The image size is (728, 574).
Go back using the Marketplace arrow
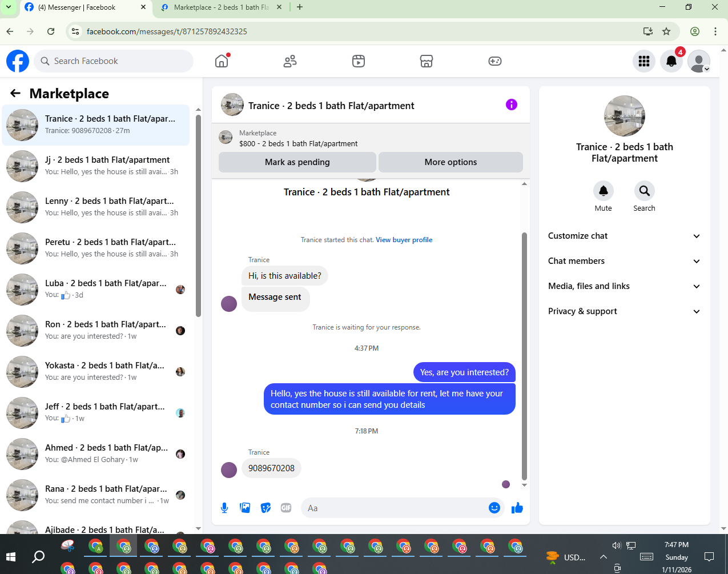pyautogui.click(x=15, y=93)
